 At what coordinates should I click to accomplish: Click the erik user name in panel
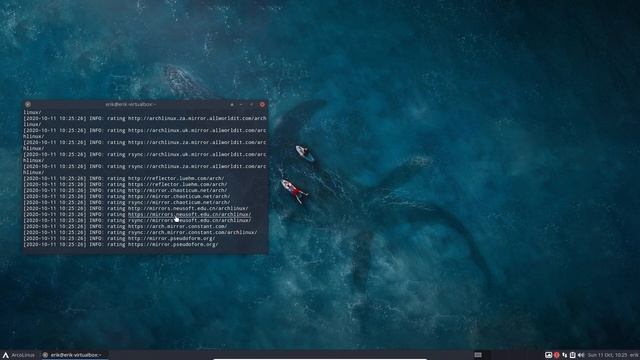[634, 355]
